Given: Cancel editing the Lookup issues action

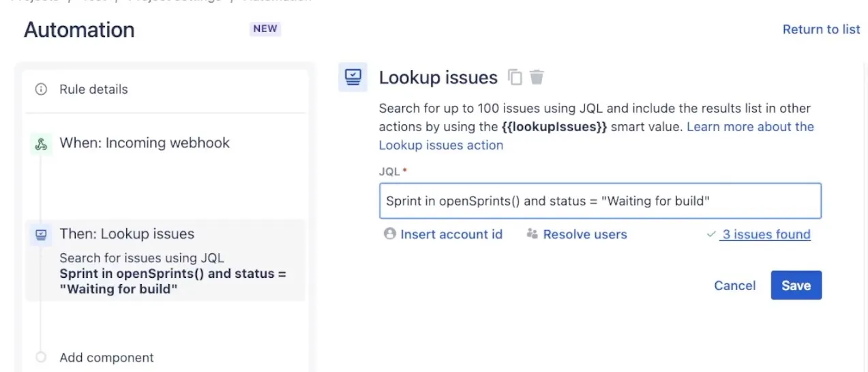Looking at the screenshot, I should 734,285.
